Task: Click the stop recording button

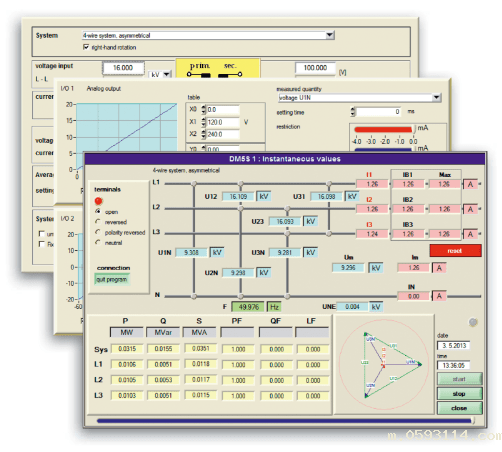Action: tap(459, 394)
